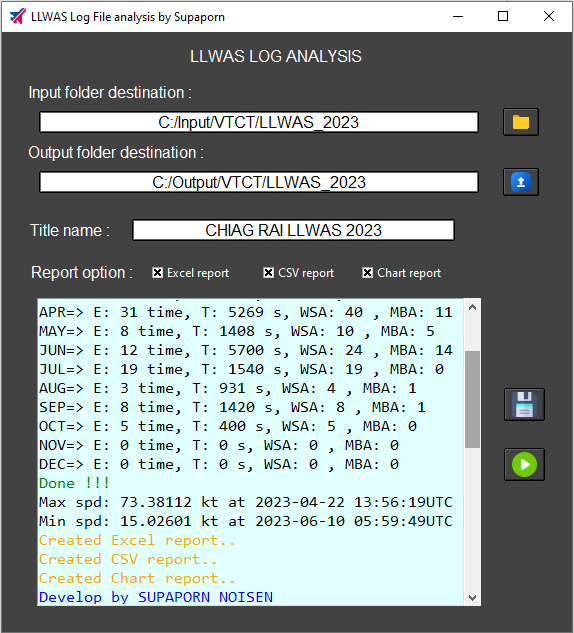This screenshot has width=574, height=633.
Task: Toggle the CSV report checkbox
Action: [268, 273]
